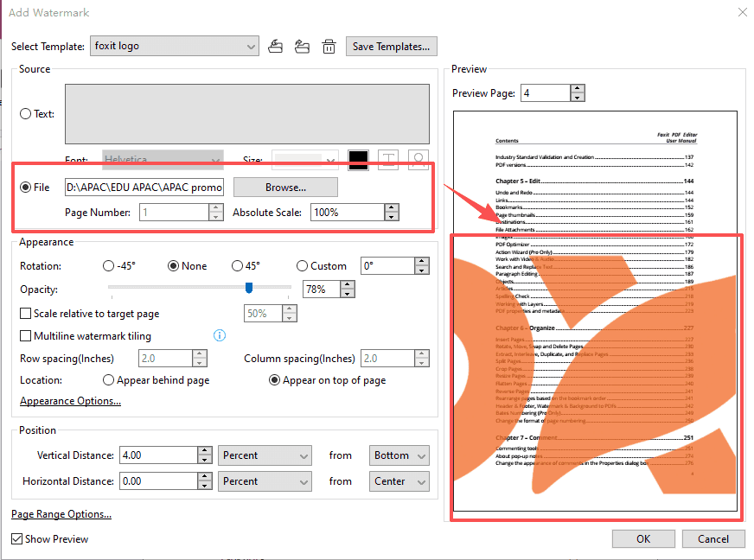Click OK to apply the watermark
Image resolution: width=754 pixels, height=560 pixels.
[x=643, y=539]
